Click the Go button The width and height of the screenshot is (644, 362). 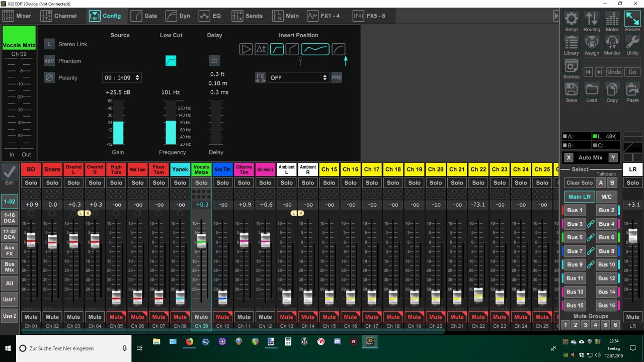(632, 72)
